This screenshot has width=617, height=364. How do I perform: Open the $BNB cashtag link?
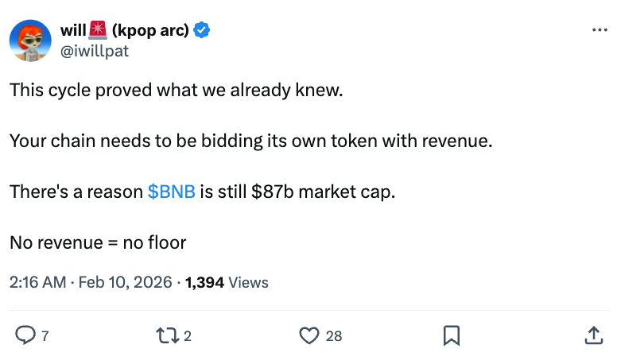point(171,192)
